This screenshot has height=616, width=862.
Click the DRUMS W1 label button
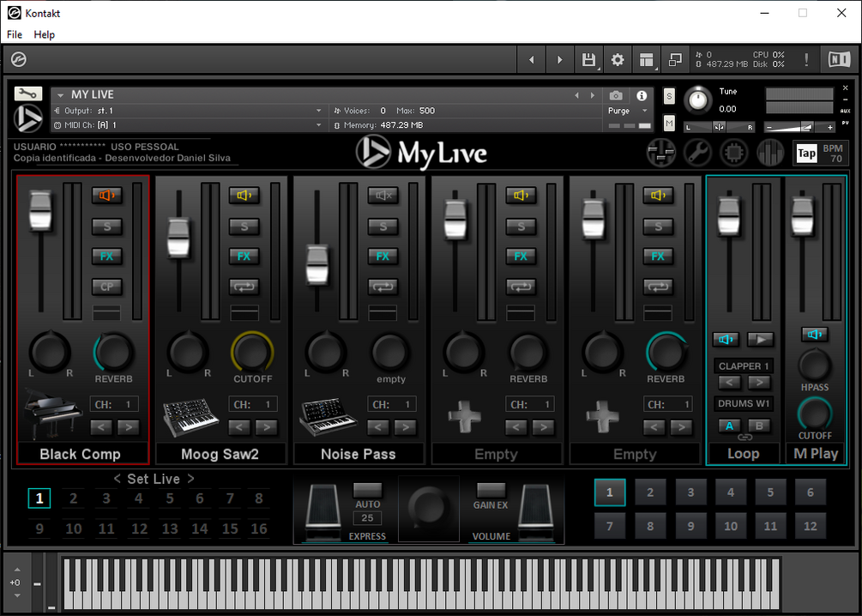coord(744,403)
